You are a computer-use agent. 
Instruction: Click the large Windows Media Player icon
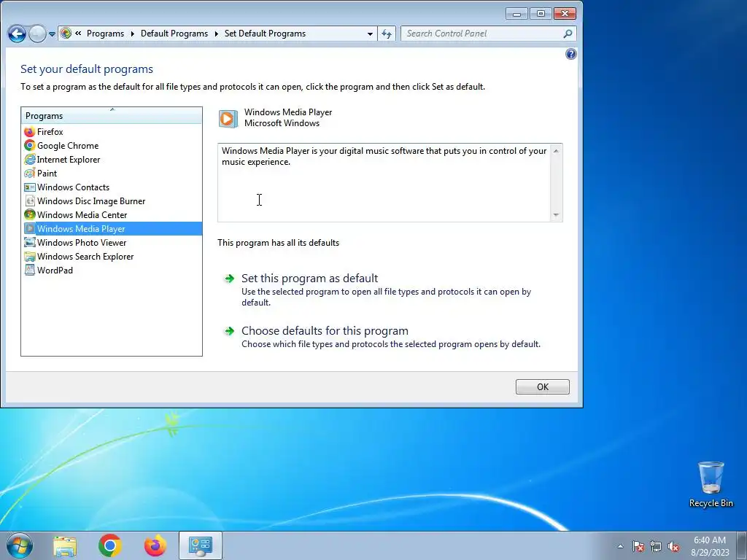(228, 119)
